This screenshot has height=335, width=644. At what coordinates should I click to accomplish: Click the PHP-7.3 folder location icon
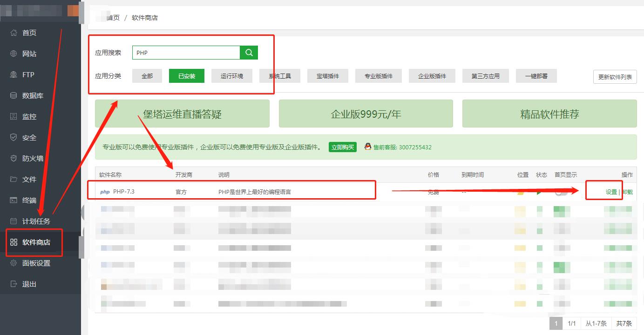pos(521,192)
